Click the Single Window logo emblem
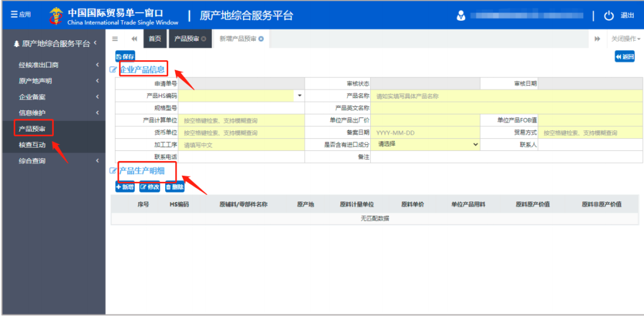644x316 pixels. pyautogui.click(x=56, y=16)
